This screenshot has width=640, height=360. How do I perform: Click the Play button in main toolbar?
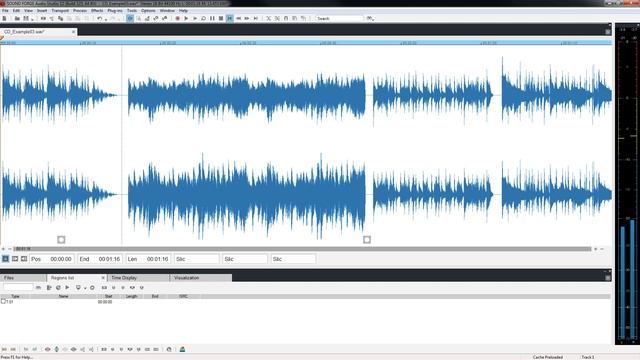[186, 18]
